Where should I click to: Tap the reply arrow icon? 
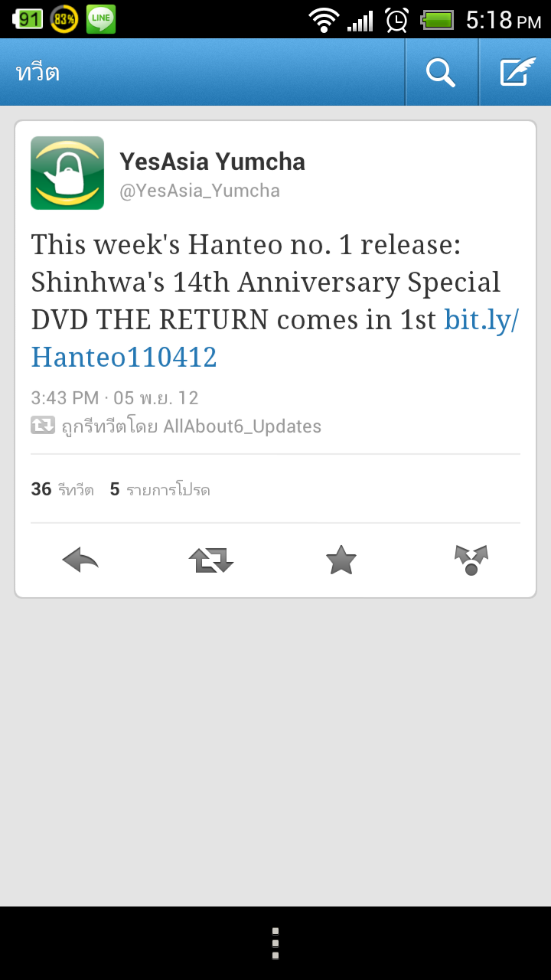pyautogui.click(x=80, y=560)
